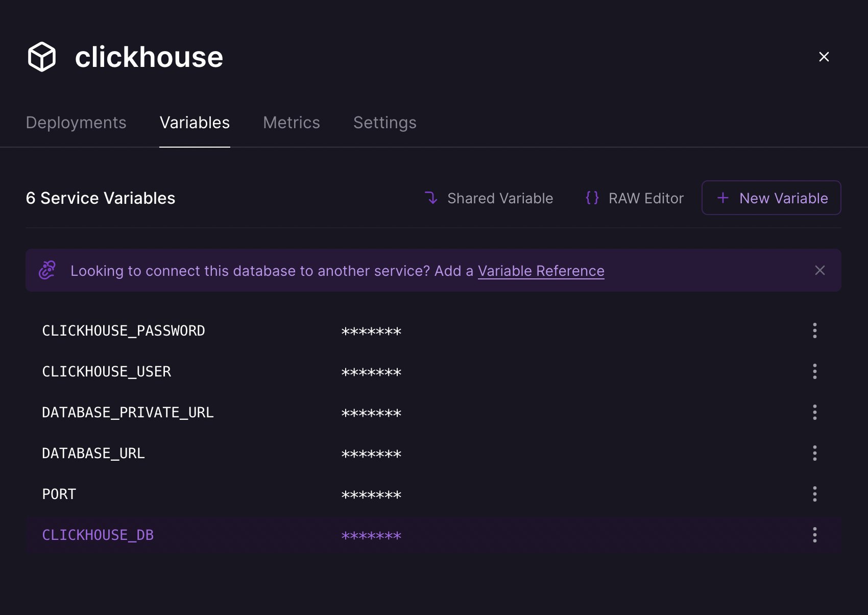Click the 6 Service Variables heading
The image size is (868, 615).
click(x=101, y=198)
